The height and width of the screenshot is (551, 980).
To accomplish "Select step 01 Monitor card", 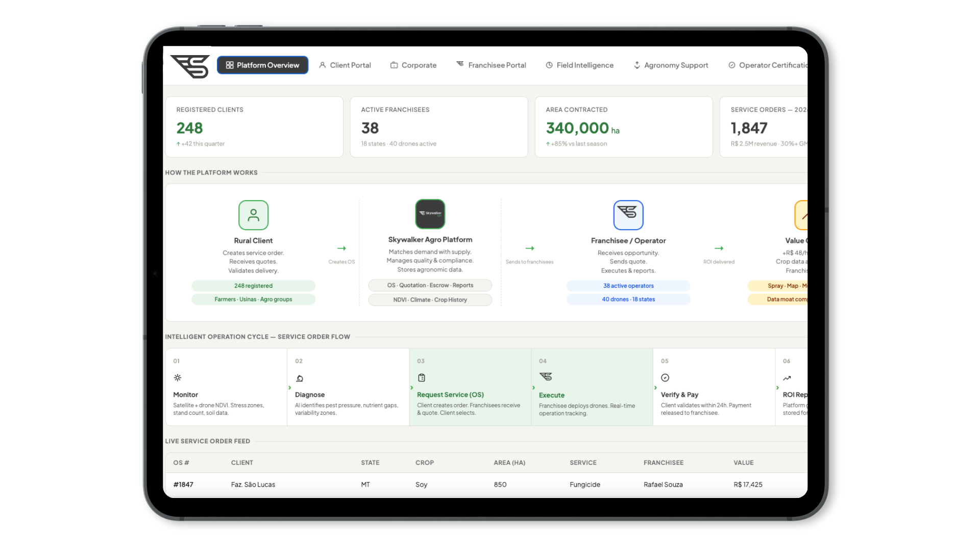I will point(226,387).
